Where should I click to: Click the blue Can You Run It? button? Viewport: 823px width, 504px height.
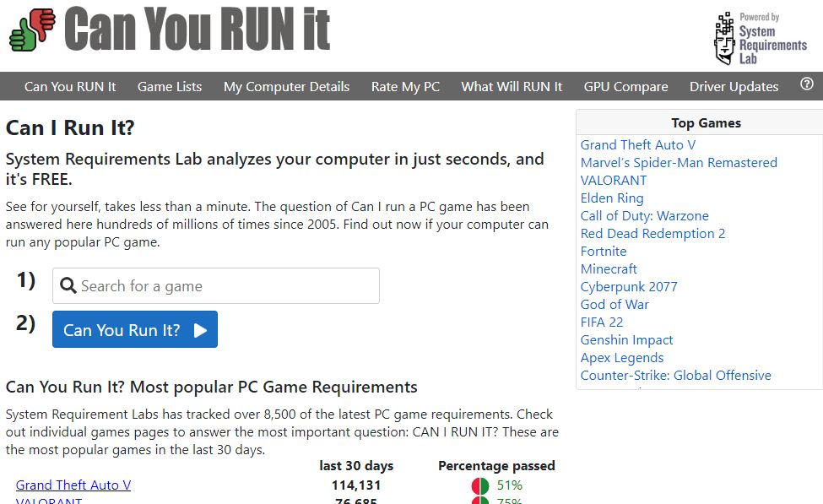135,329
